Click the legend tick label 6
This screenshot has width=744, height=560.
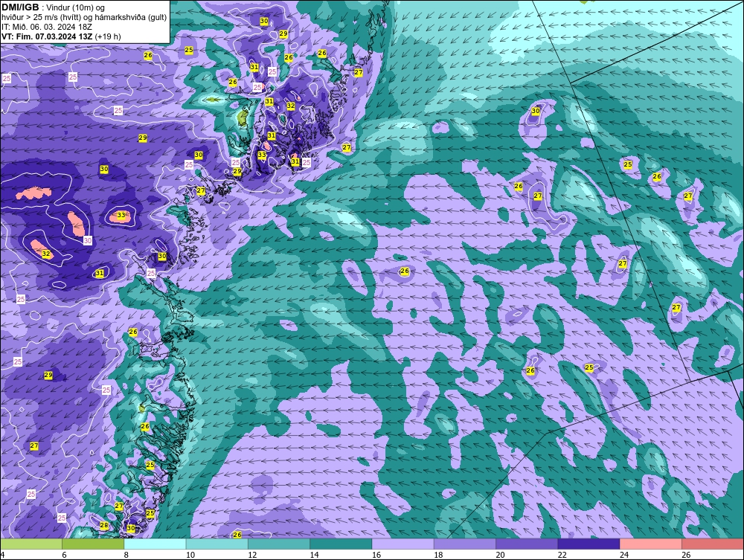tap(64, 555)
